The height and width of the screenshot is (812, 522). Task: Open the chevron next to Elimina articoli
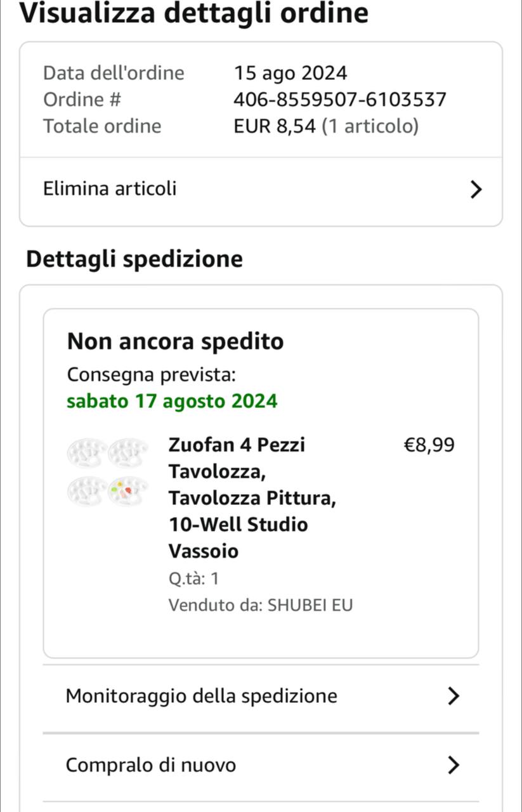click(x=476, y=189)
